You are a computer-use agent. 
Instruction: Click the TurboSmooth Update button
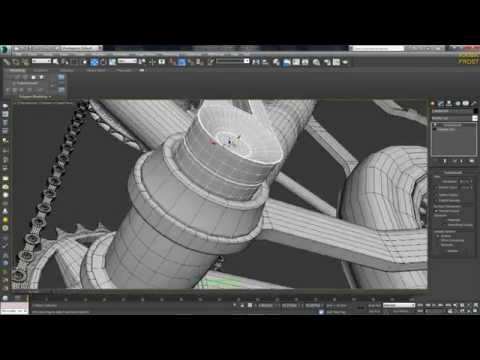453,251
